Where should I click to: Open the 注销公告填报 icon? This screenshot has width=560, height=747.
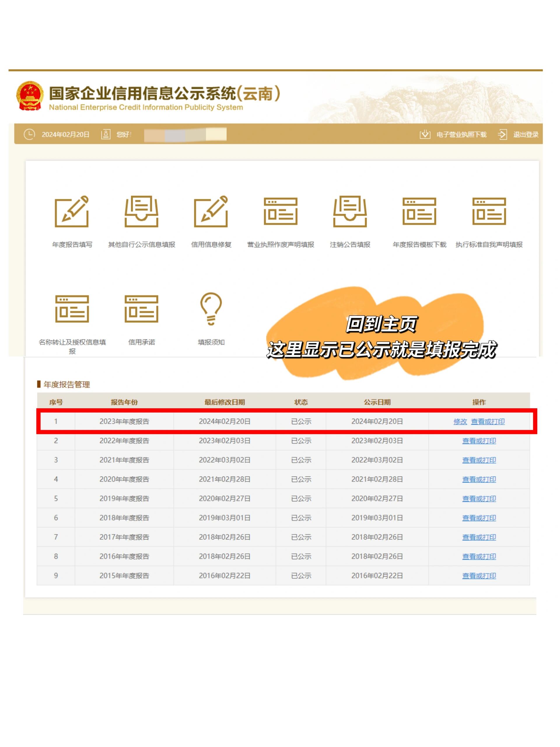point(350,211)
